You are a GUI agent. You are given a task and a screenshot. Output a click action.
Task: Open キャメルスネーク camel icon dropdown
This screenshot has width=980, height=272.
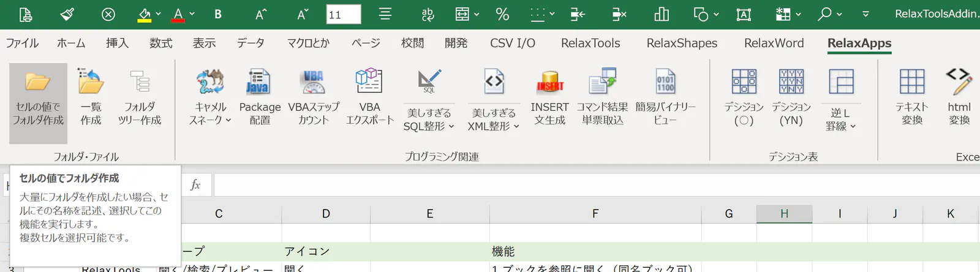210,97
